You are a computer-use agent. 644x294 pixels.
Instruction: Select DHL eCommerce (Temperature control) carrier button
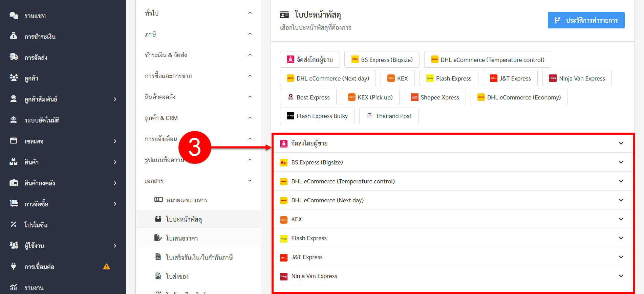[488, 60]
